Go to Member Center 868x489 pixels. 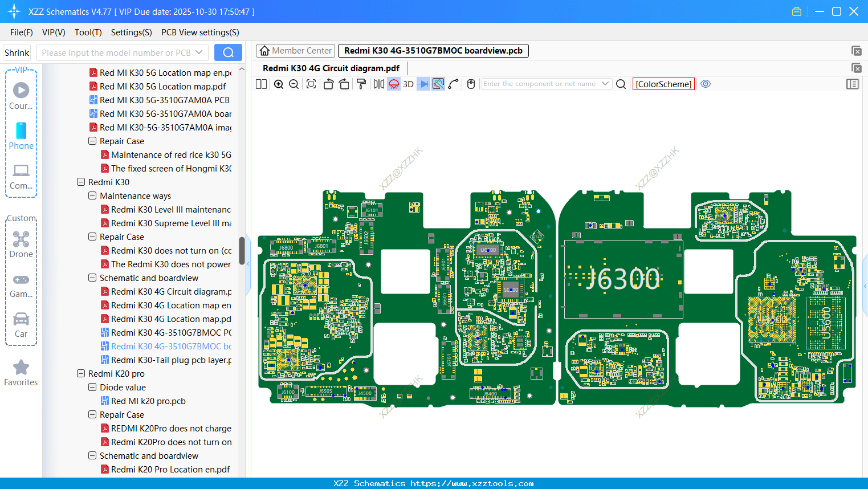click(295, 50)
